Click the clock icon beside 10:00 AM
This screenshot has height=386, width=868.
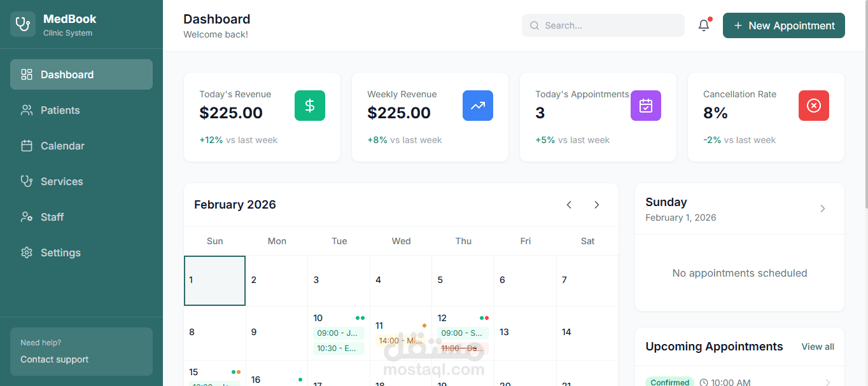704,383
